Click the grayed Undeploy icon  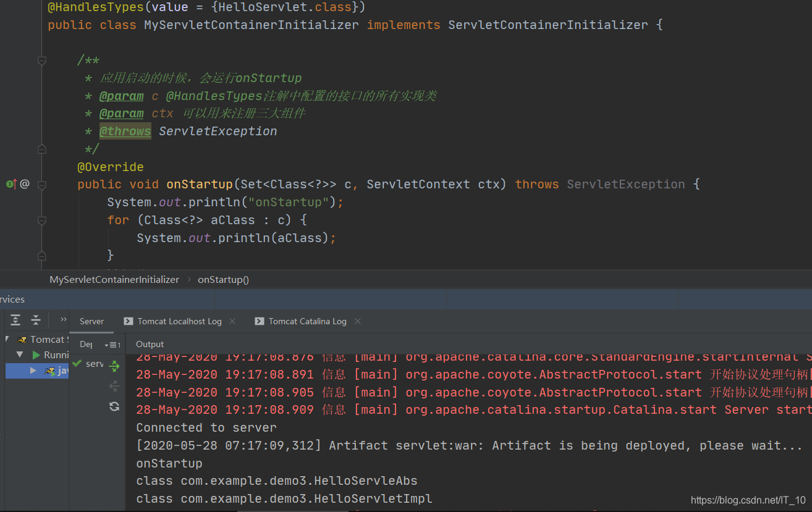click(114, 386)
